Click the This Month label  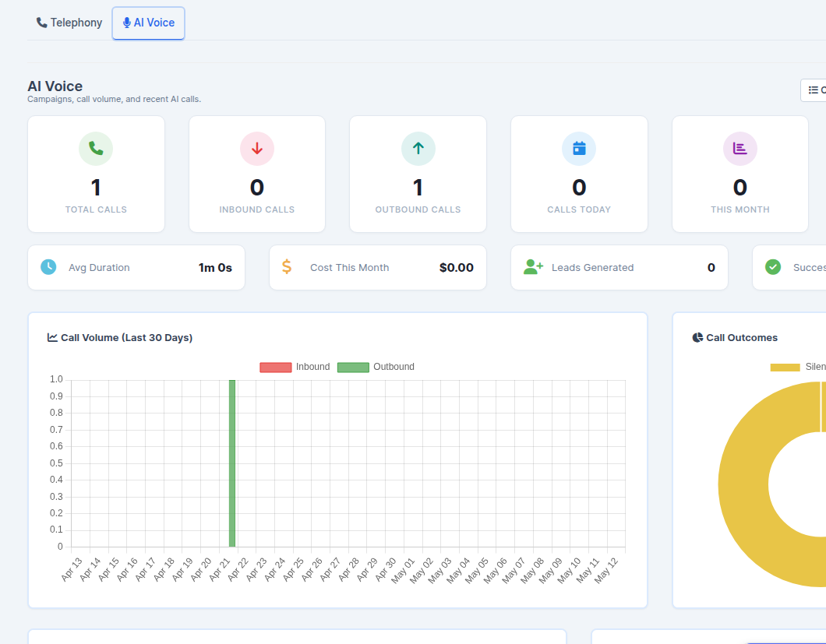point(740,209)
